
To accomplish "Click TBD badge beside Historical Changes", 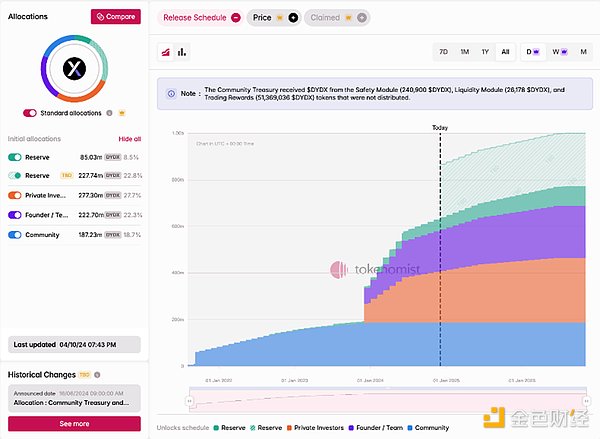I will point(84,375).
